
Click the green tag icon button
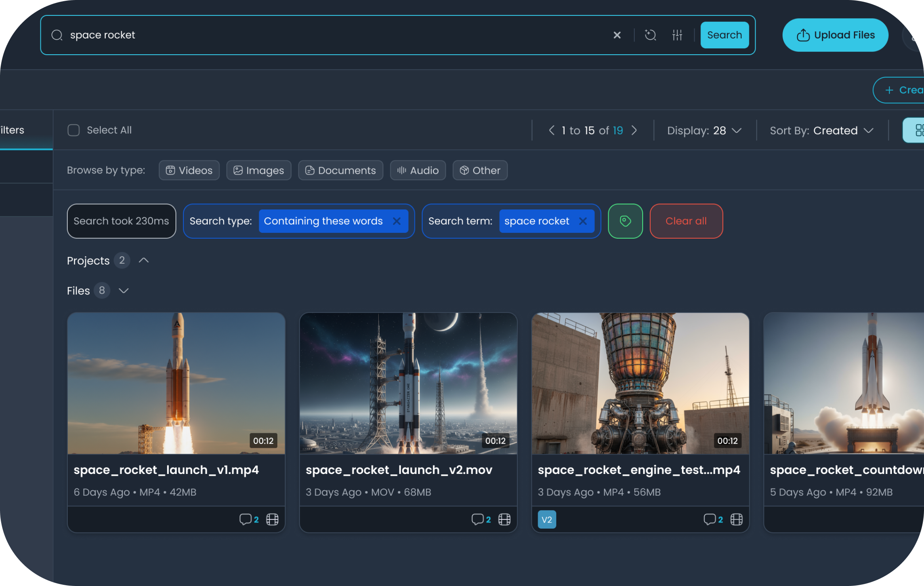[625, 221]
